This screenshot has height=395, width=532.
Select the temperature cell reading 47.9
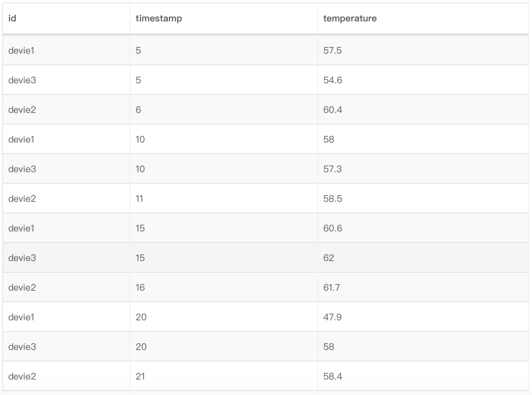click(332, 317)
